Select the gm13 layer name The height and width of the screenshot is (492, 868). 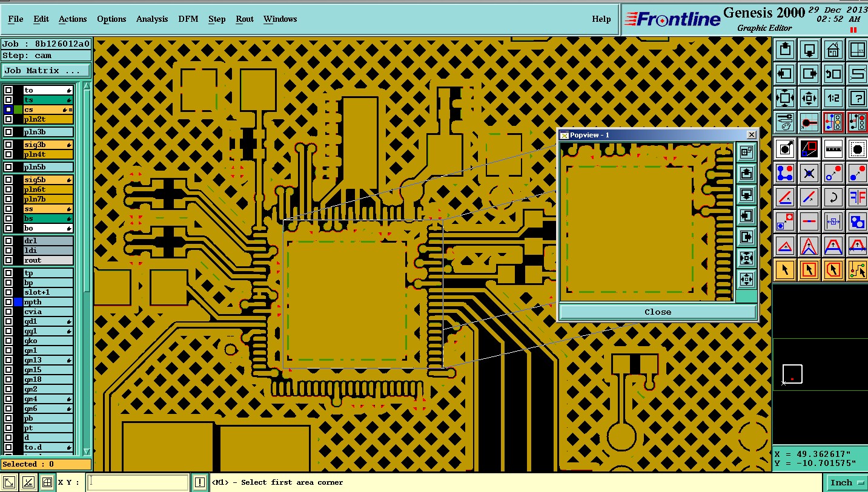tap(48, 360)
